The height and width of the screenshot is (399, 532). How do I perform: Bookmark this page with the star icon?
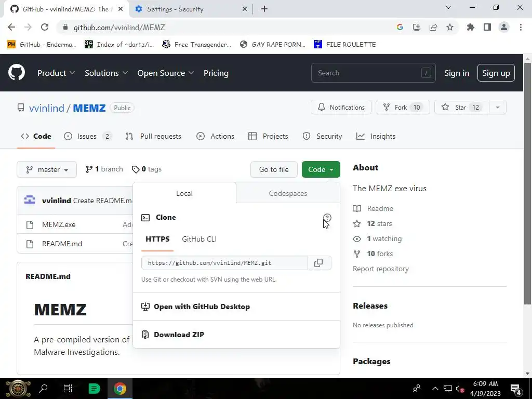[450, 28]
